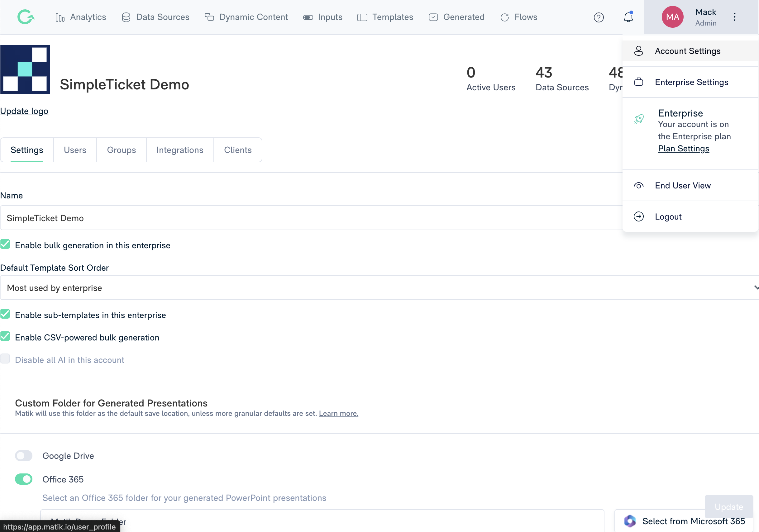Open the help question mark icon
The height and width of the screenshot is (532, 759).
tap(598, 17)
